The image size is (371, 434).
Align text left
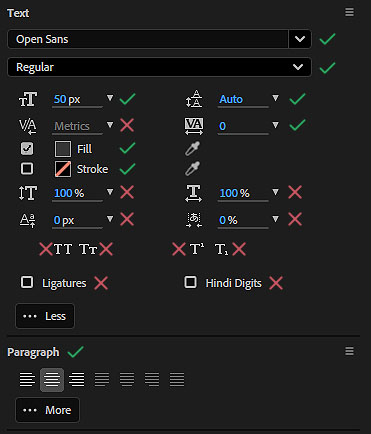[27, 380]
